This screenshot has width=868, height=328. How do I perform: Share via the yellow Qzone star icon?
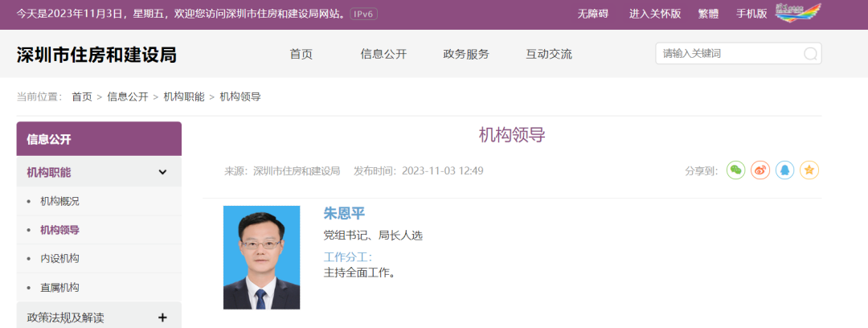[x=809, y=170]
